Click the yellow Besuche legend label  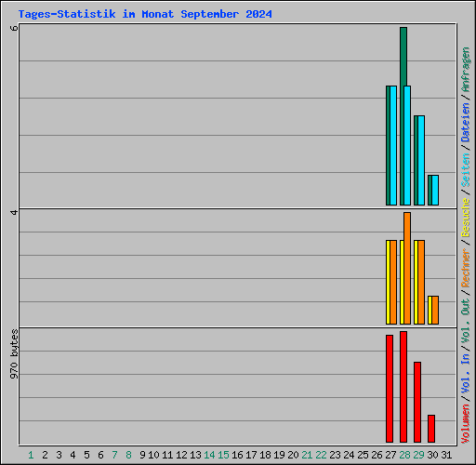tap(466, 218)
